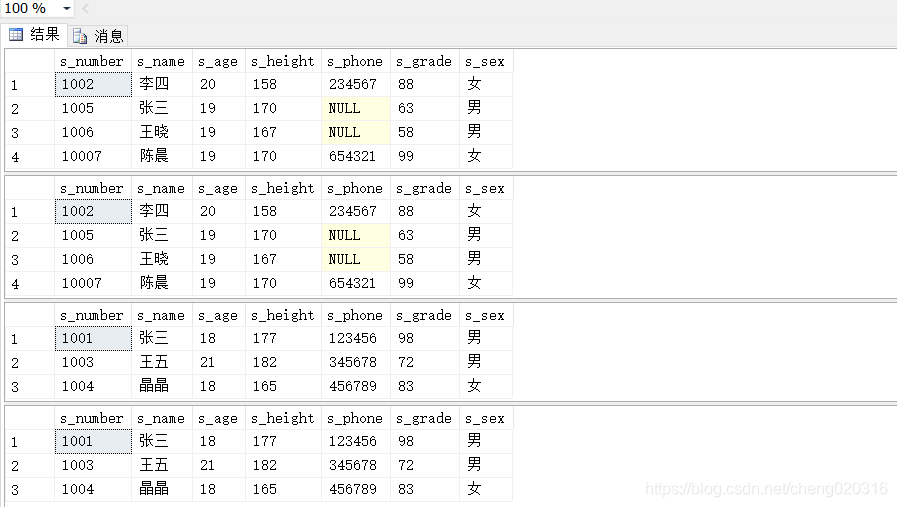Screen dimensions: 897x507
Task: Select s_age header in the second grid
Action: [219, 188]
